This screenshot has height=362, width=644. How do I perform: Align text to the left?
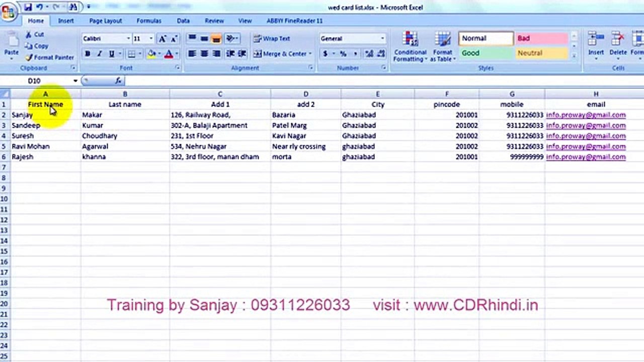192,54
